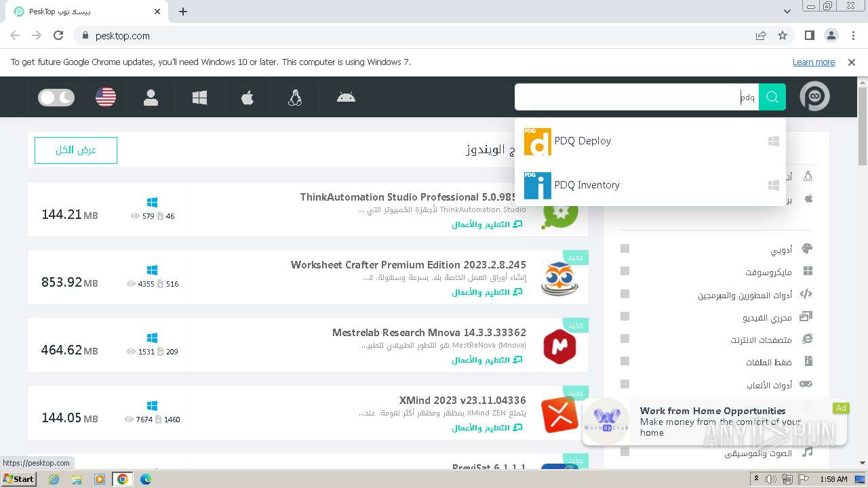Image resolution: width=868 pixels, height=488 pixels.
Task: Click the Windows logo in XMind row
Action: coord(152,405)
